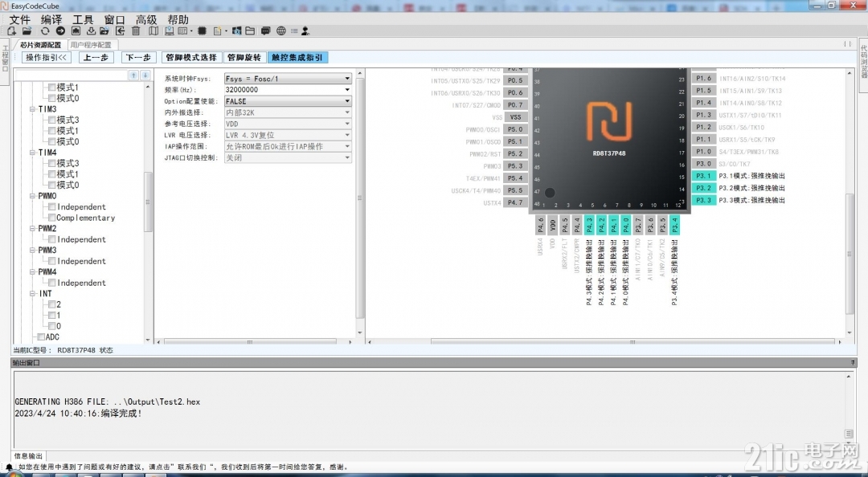Image resolution: width=868 pixels, height=477 pixels.
Task: Click the chip view vertical scrollbar thumb
Action: click(850, 254)
